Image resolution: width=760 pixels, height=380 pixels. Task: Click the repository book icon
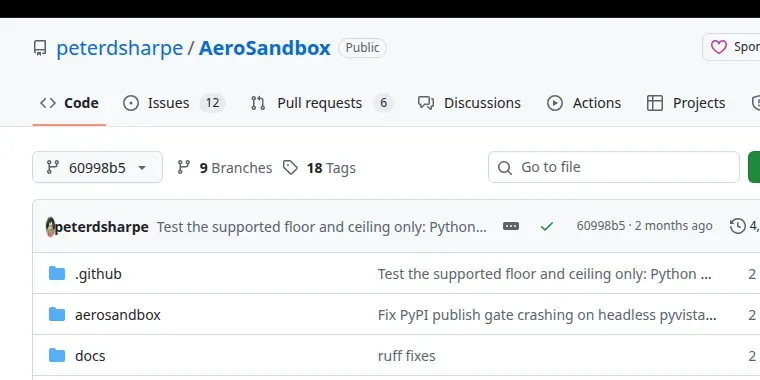[40, 48]
